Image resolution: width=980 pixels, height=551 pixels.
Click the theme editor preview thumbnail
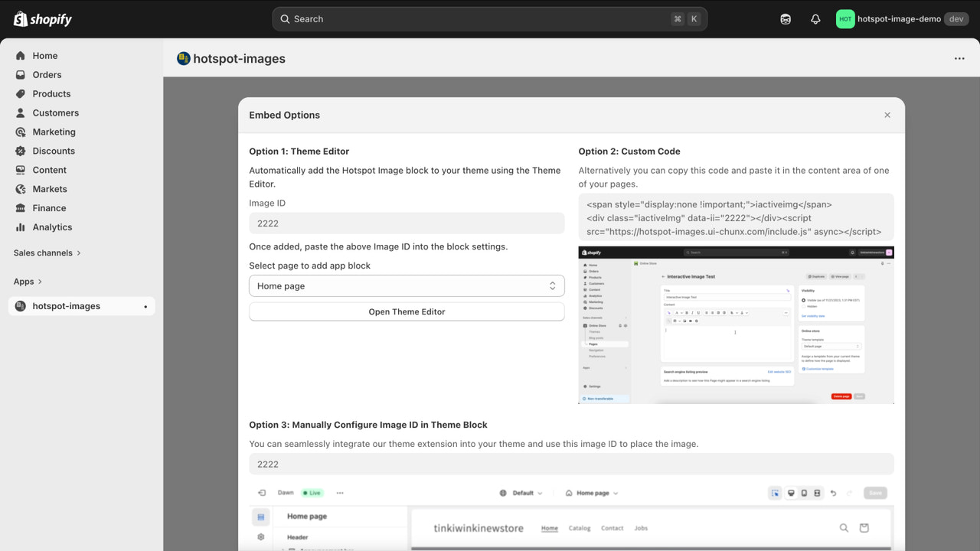[571, 517]
